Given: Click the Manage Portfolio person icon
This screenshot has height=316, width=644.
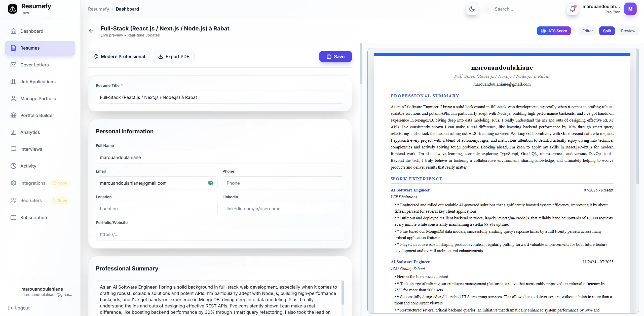Looking at the screenshot, I should click(13, 98).
